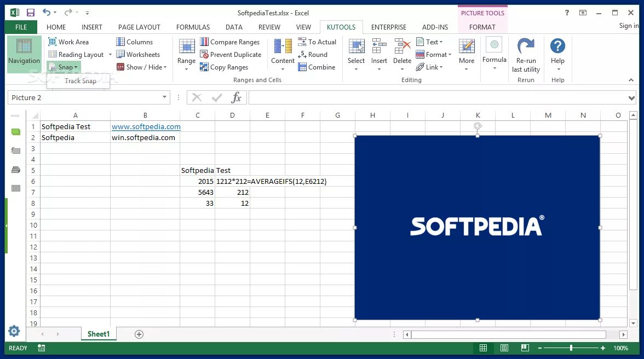The width and height of the screenshot is (644, 359).
Task: Switch to the FORMULAS tab
Action: pos(193,27)
